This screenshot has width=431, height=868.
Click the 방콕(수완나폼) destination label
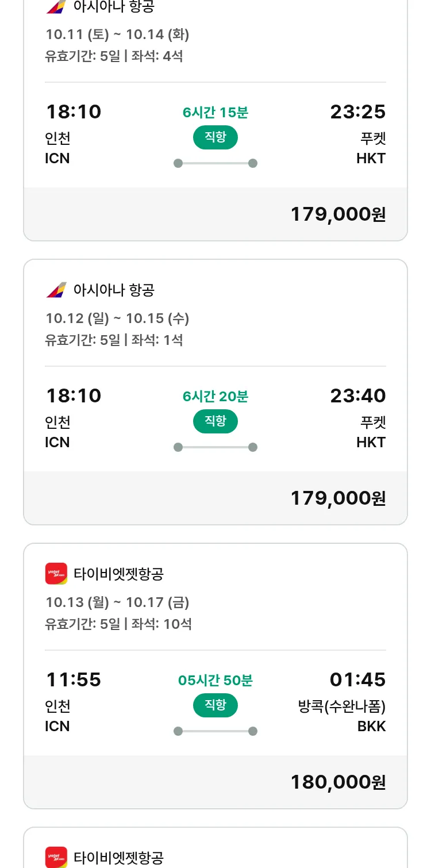click(x=342, y=706)
